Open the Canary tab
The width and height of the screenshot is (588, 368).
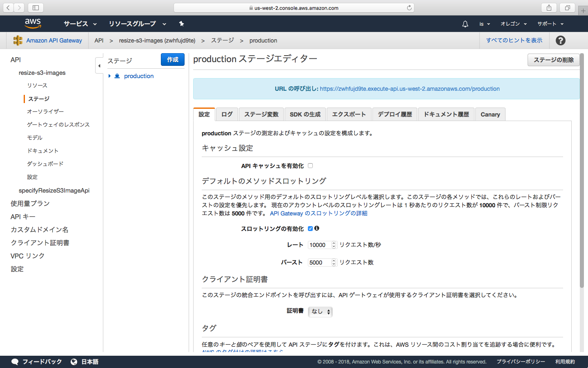[x=490, y=114]
